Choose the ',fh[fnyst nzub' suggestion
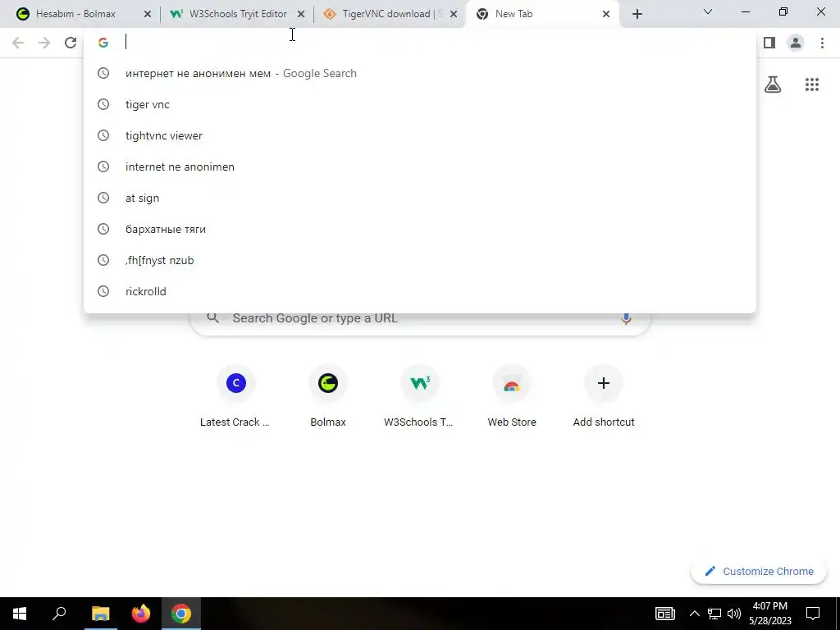This screenshot has height=630, width=840. pyautogui.click(x=420, y=260)
